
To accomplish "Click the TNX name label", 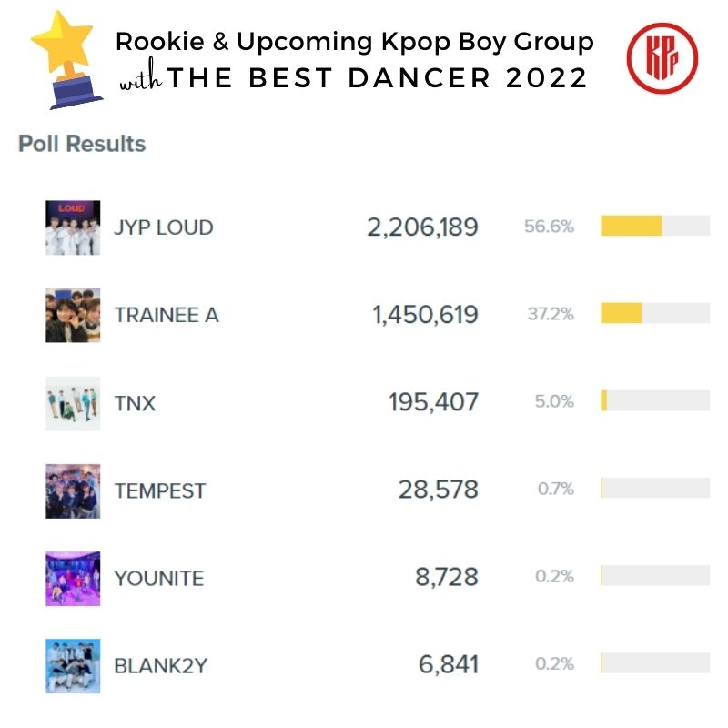I will click(x=135, y=403).
